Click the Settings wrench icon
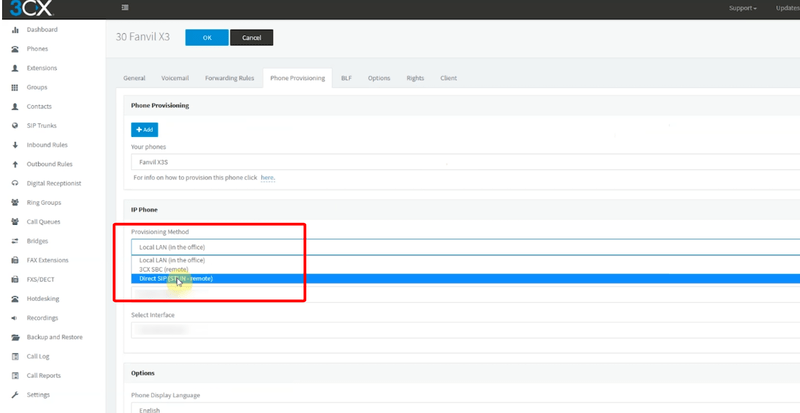Viewport: 800px width, 413px height. tap(14, 394)
